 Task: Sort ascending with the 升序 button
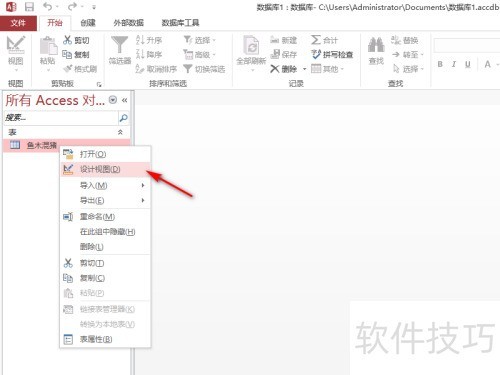[149, 40]
